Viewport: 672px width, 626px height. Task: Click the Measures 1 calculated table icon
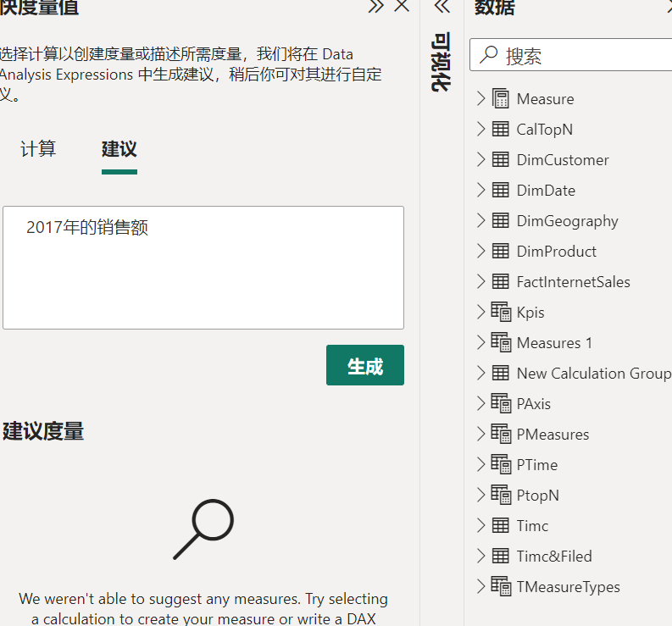tap(501, 342)
